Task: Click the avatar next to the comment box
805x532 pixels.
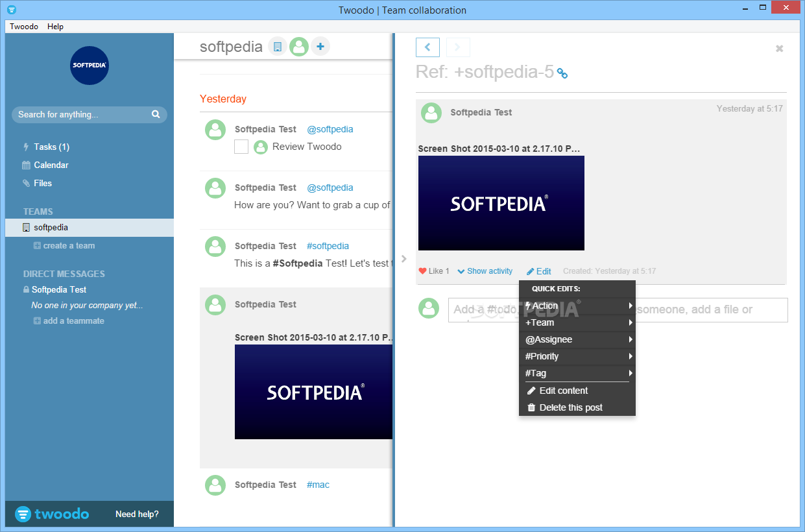Action: [429, 308]
